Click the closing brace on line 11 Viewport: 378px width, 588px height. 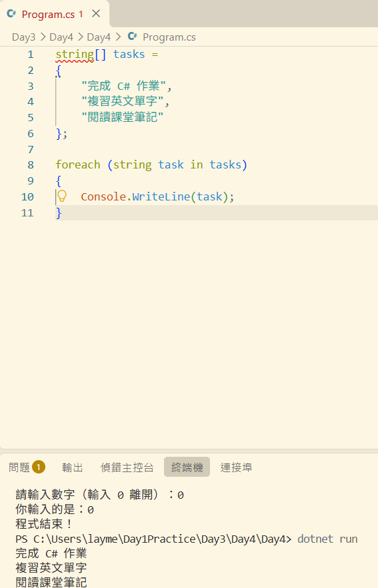point(59,213)
